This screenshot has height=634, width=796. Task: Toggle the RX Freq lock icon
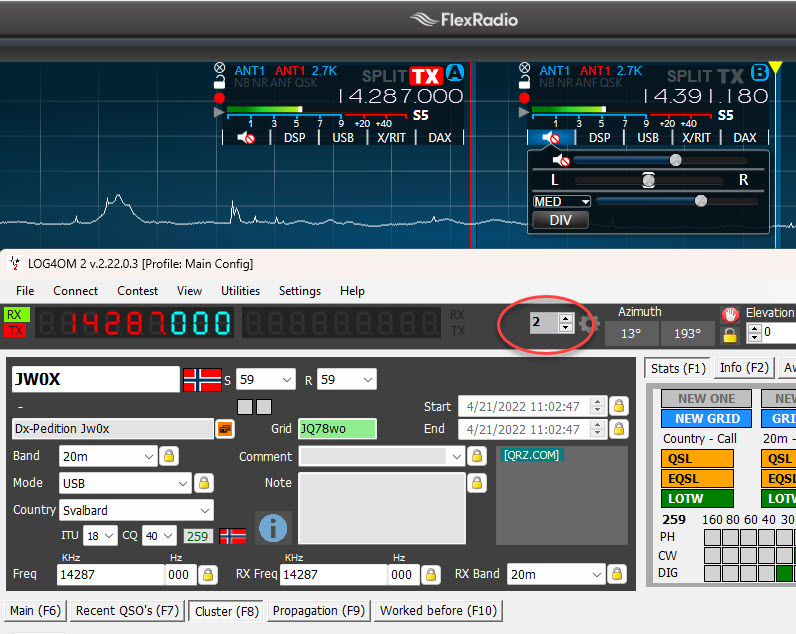(x=430, y=575)
